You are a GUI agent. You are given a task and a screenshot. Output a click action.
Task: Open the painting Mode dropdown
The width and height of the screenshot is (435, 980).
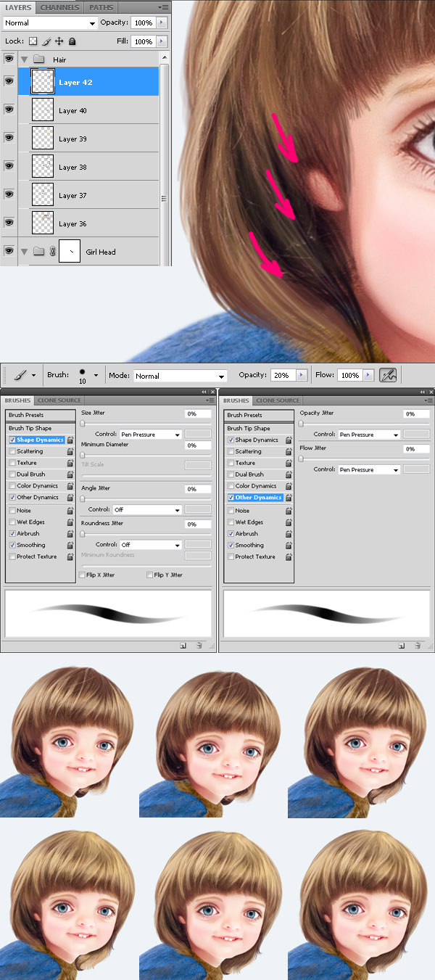(x=180, y=376)
